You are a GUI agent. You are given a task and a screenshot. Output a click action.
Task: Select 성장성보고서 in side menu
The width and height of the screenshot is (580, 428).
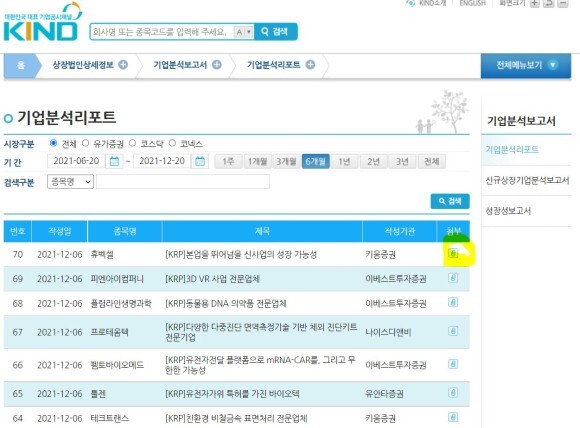point(508,210)
